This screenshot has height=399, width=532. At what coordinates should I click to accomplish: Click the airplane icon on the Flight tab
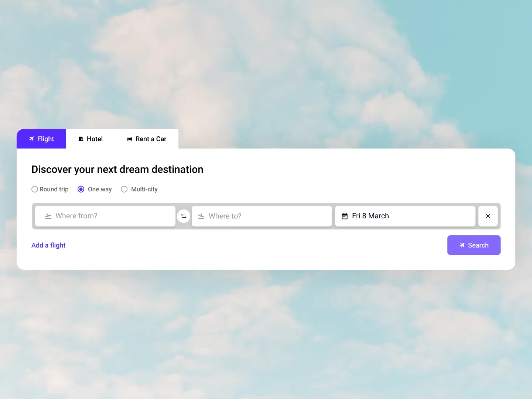click(x=31, y=139)
